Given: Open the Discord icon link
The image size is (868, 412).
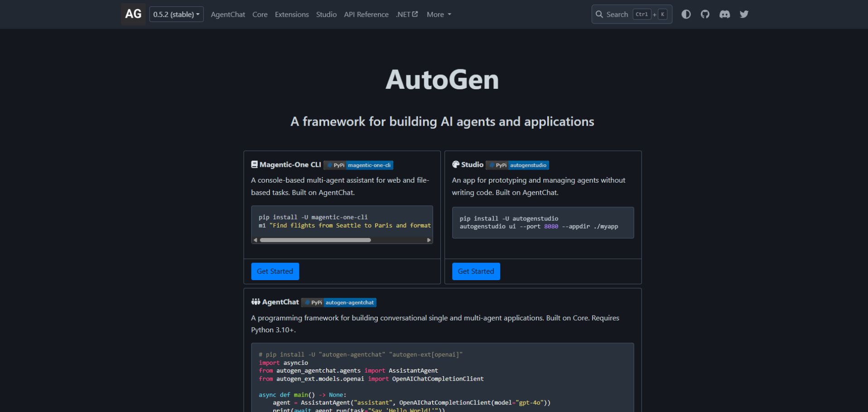Looking at the screenshot, I should [724, 14].
